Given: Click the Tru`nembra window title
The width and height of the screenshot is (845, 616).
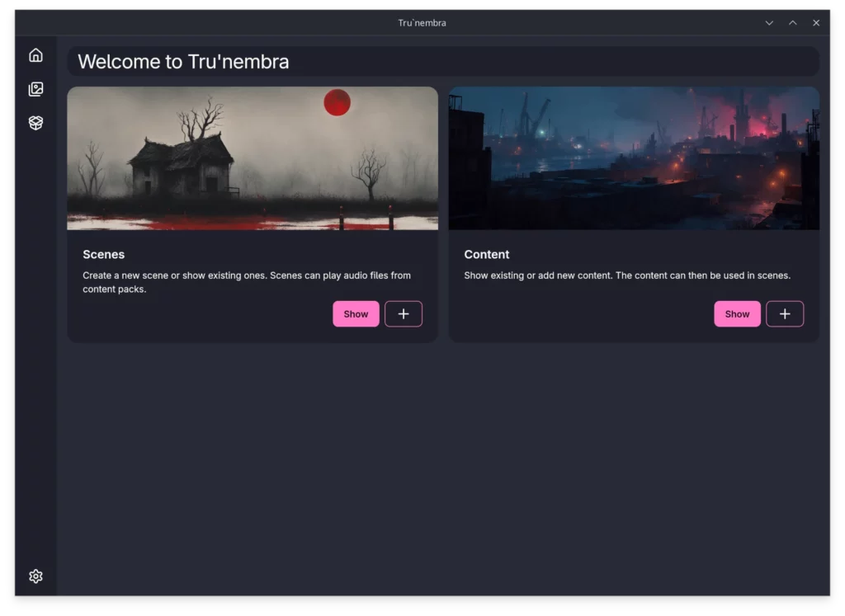Looking at the screenshot, I should [422, 23].
